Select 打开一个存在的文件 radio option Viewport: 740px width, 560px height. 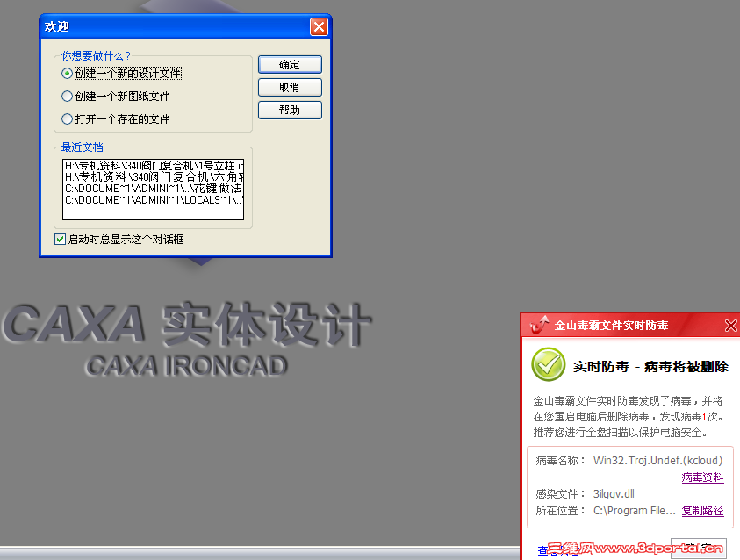pos(67,118)
